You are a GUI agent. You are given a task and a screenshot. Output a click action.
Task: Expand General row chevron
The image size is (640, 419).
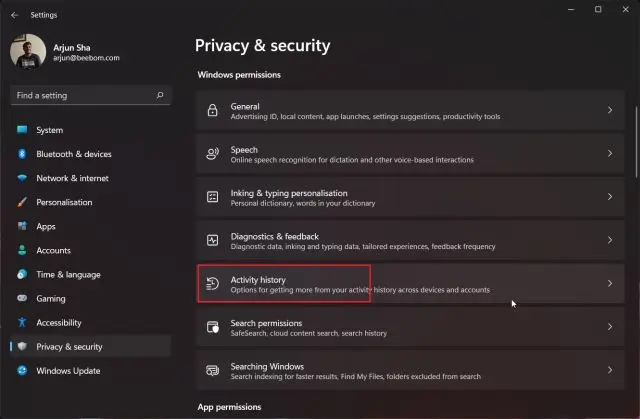click(x=610, y=110)
